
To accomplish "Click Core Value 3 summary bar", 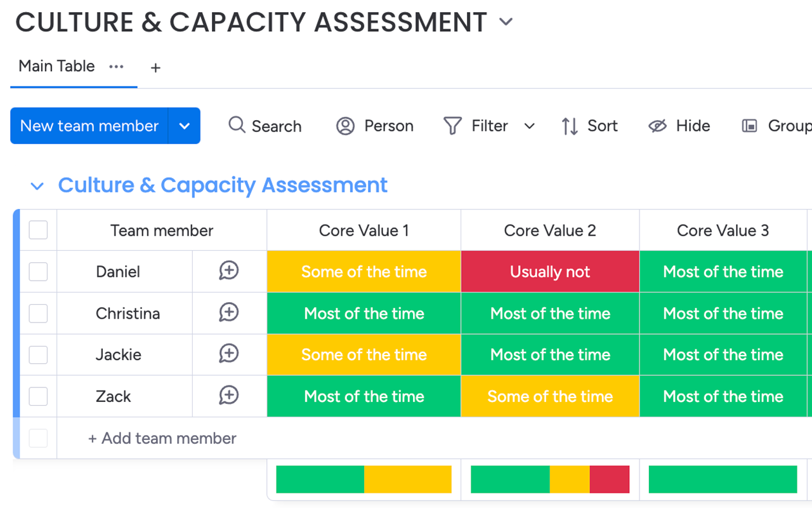I will coord(723,479).
